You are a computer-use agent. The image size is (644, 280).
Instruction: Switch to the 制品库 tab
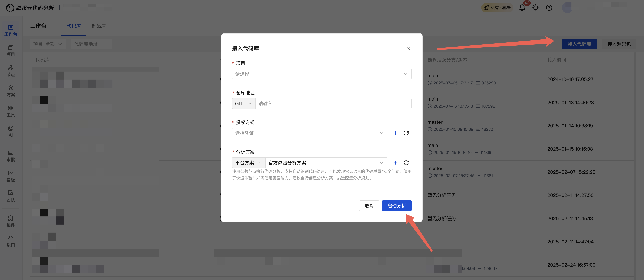(x=98, y=26)
